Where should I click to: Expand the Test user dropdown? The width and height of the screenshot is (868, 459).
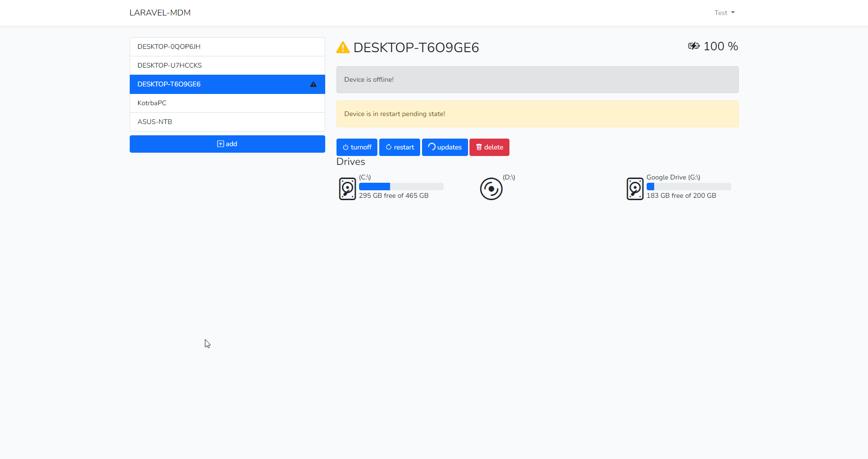point(724,13)
